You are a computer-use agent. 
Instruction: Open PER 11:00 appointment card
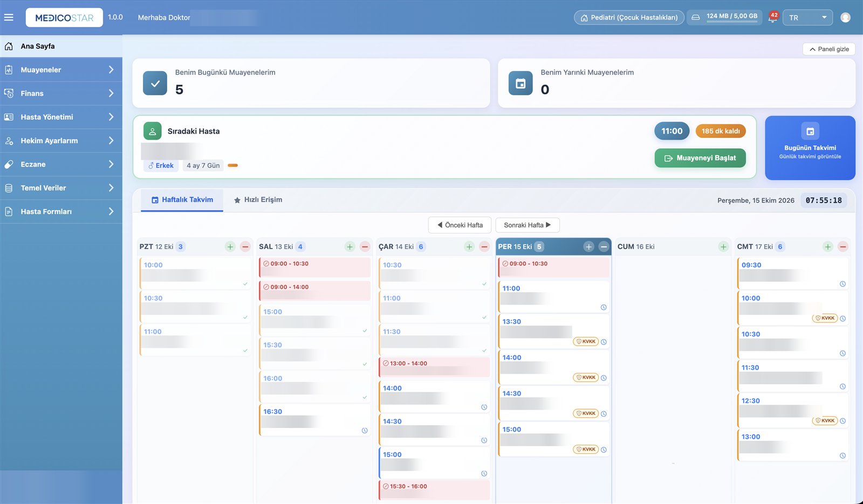coord(554,296)
